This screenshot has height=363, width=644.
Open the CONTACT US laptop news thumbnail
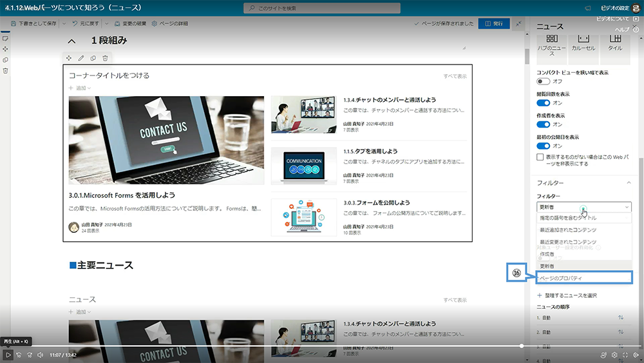coord(166,140)
